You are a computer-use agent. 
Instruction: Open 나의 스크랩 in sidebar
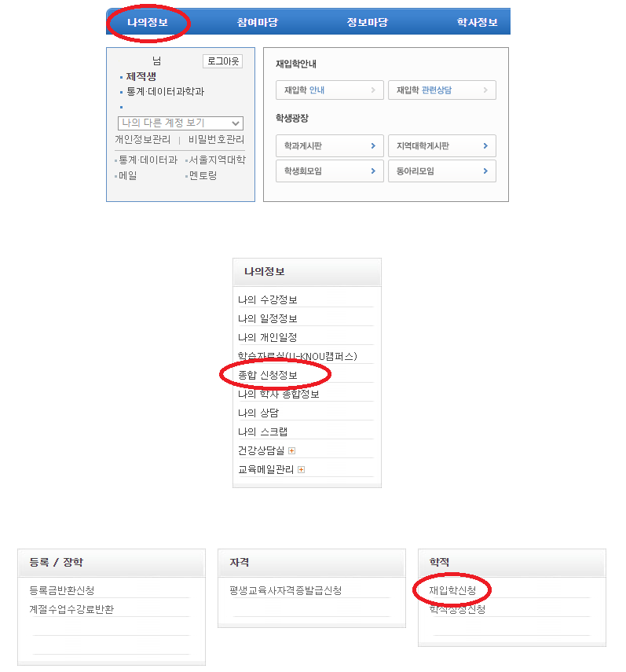point(262,431)
